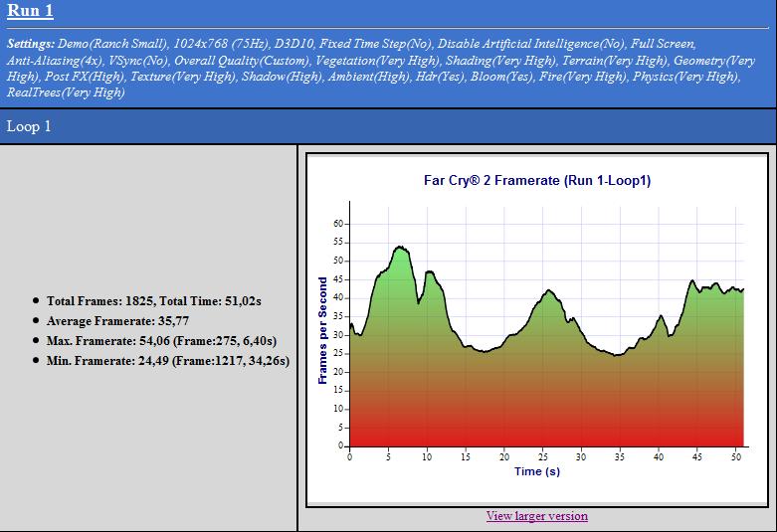Viewport: 777px width, 532px height.
Task: Click the 'Settings:' label in the header
Action: click(x=31, y=44)
